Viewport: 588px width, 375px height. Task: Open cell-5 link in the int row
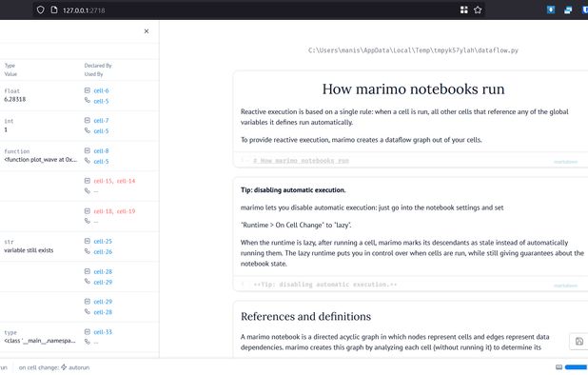point(101,131)
